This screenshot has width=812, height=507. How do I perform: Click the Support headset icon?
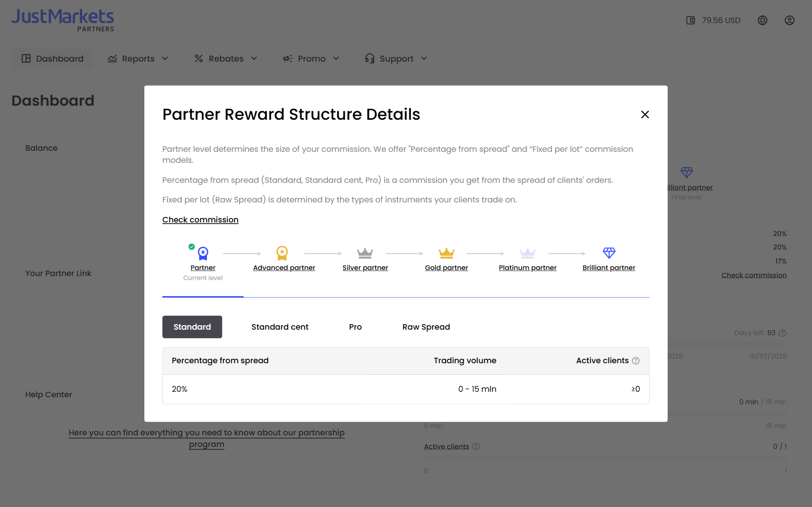tap(370, 59)
